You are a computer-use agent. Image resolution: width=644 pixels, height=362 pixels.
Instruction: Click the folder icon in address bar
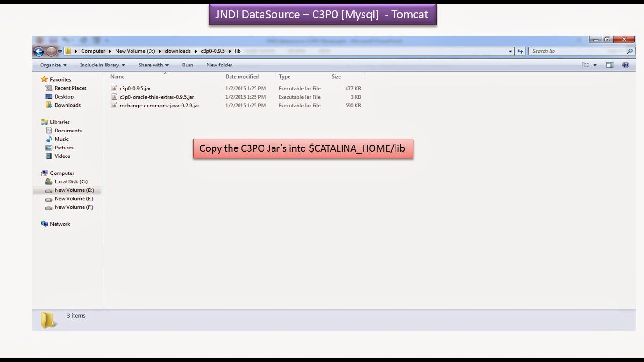(68, 51)
